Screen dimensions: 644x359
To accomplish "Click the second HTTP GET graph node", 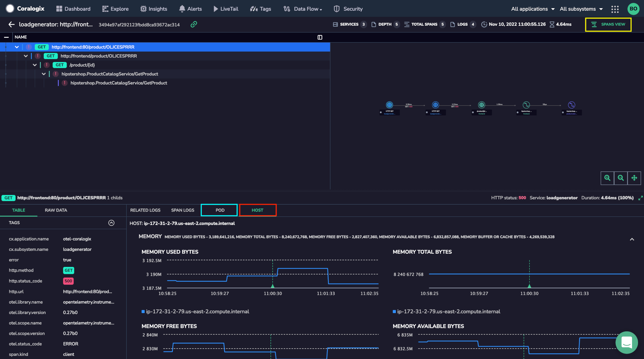I will pyautogui.click(x=436, y=105).
